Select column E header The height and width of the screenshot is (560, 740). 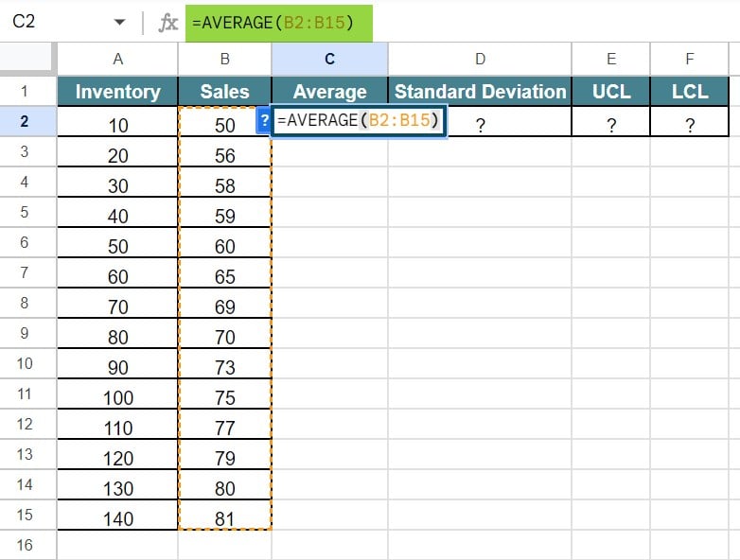[610, 59]
